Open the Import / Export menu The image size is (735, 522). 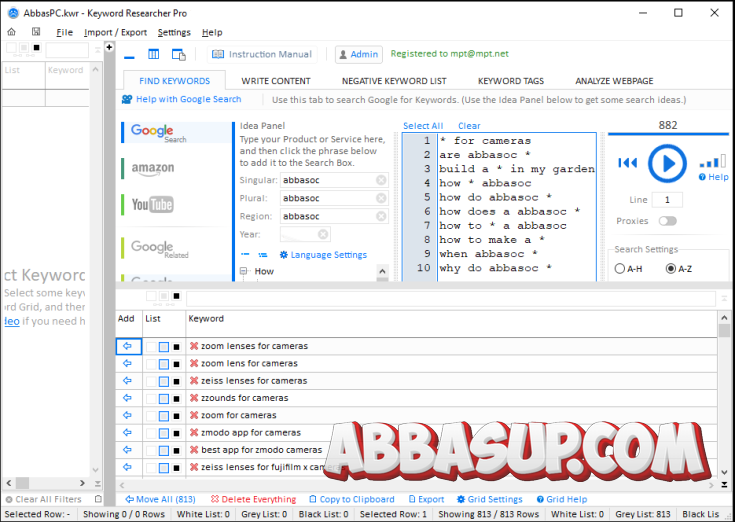115,32
